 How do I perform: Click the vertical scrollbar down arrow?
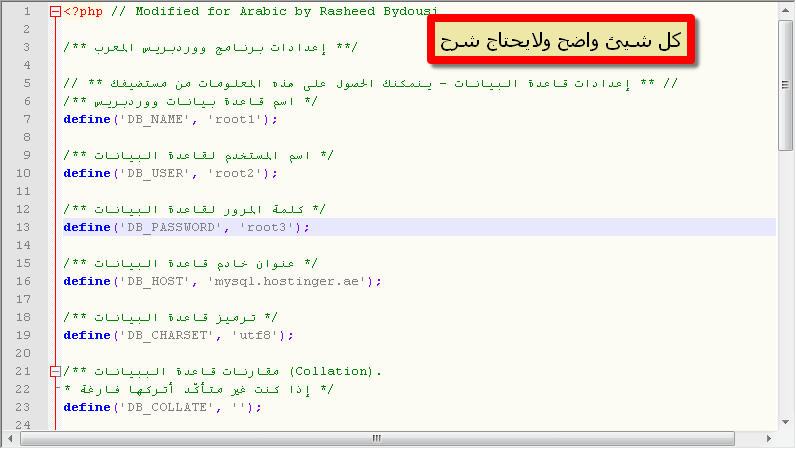(785, 422)
